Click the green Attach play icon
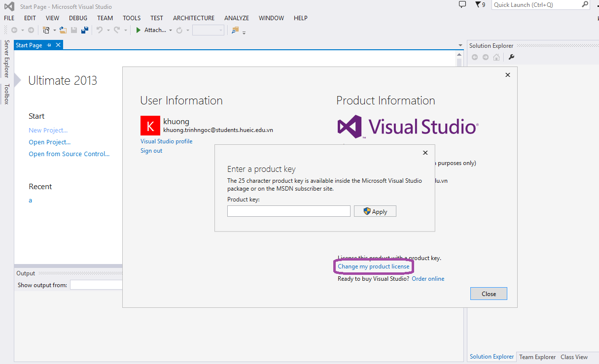This screenshot has height=364, width=599. (x=139, y=30)
